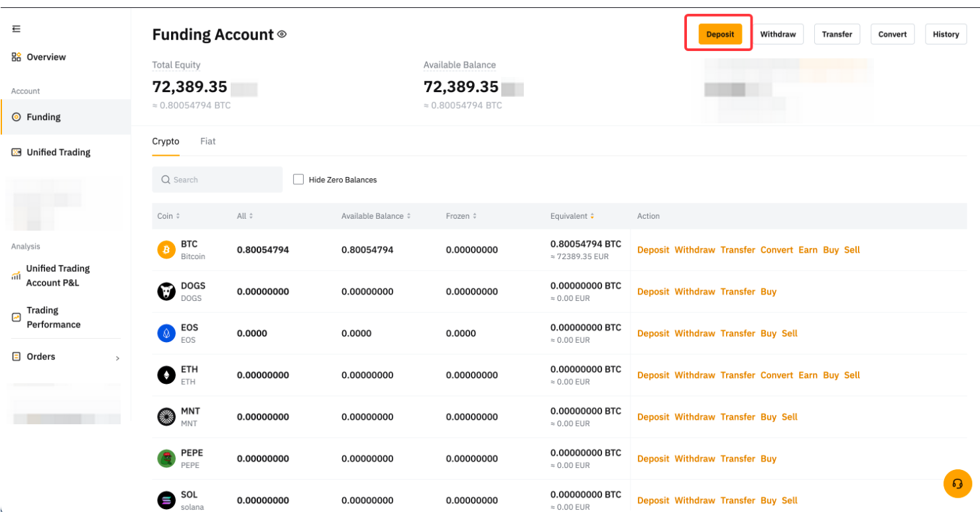Open the customer support headset chat icon
Screen dimensions: 980x525
pyautogui.click(x=957, y=483)
